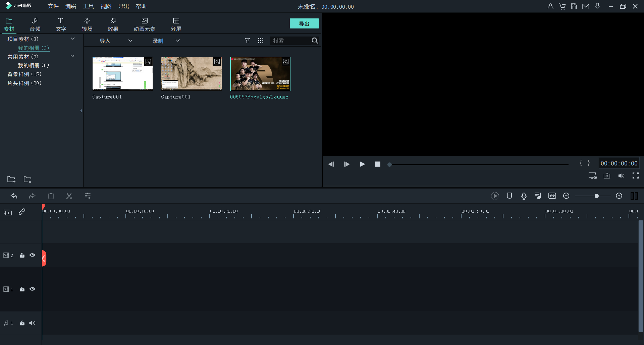Image resolution: width=644 pixels, height=345 pixels.
Task: Add a marker using the marker icon
Action: pos(509,196)
